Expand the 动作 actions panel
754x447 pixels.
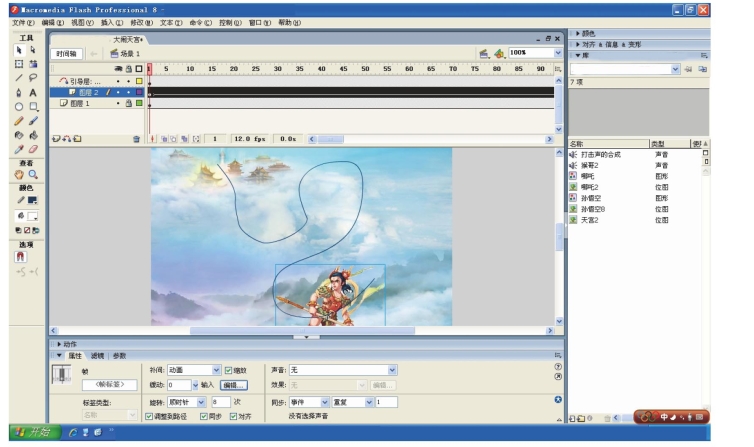point(59,344)
